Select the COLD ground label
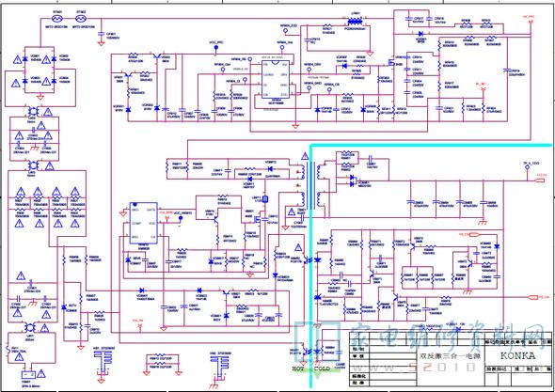 [x=322, y=368]
